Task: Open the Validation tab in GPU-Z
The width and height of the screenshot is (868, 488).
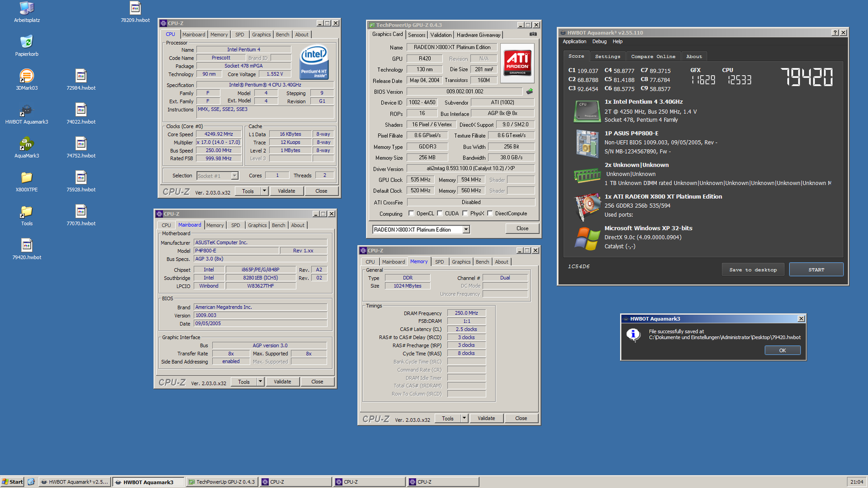Action: (441, 35)
